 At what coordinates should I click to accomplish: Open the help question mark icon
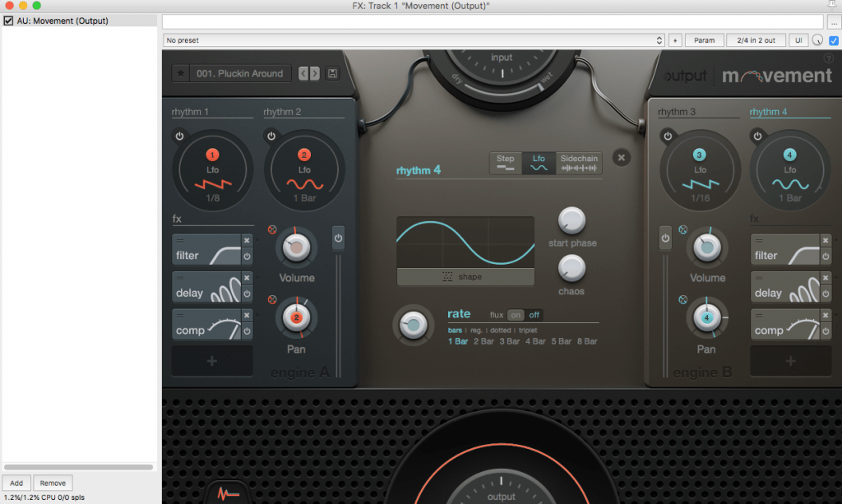829,58
